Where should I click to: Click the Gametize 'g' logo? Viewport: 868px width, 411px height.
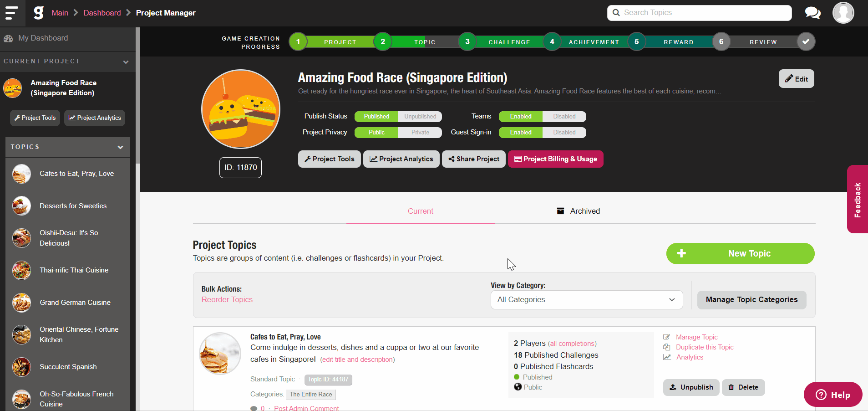pyautogui.click(x=39, y=12)
